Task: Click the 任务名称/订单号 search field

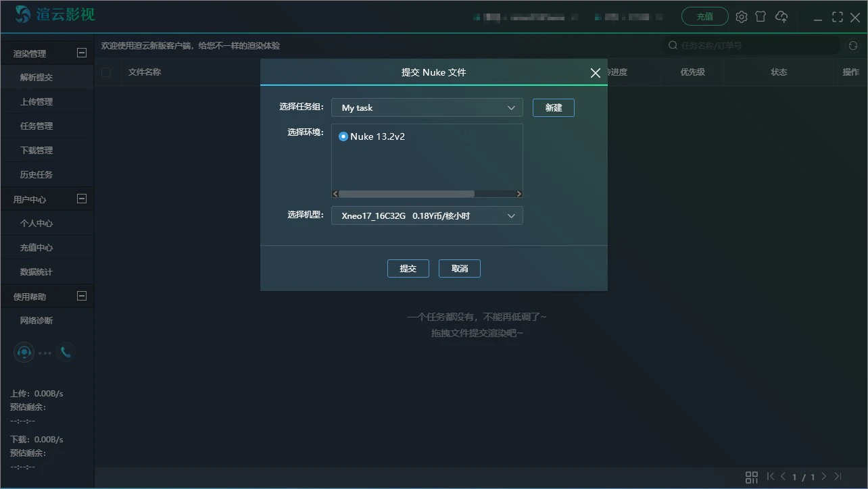Action: [750, 45]
